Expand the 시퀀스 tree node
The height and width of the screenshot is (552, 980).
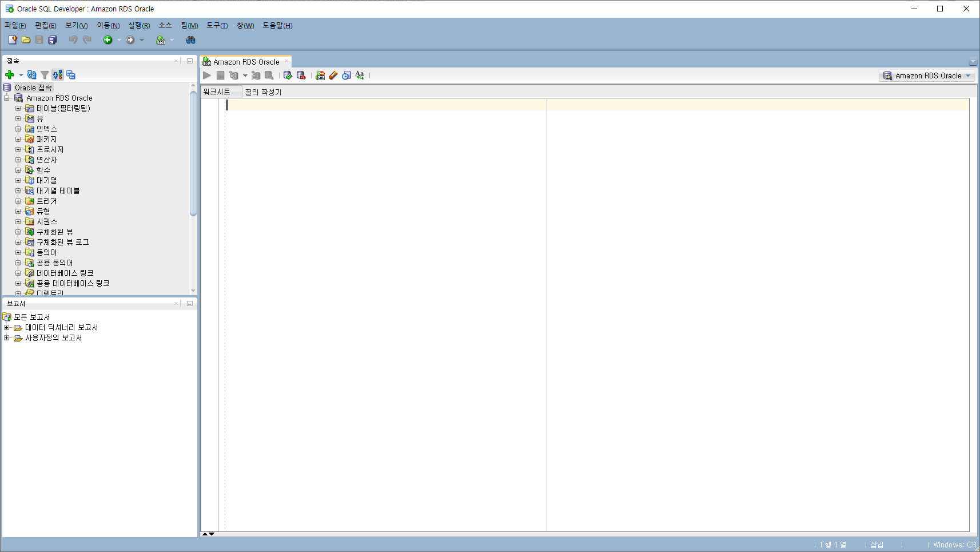(18, 222)
